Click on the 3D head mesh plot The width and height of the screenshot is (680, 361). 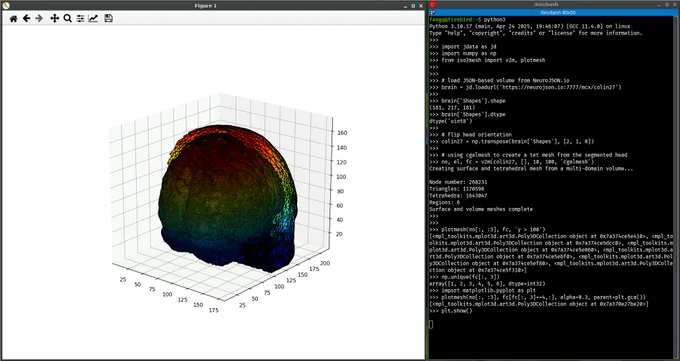click(228, 197)
